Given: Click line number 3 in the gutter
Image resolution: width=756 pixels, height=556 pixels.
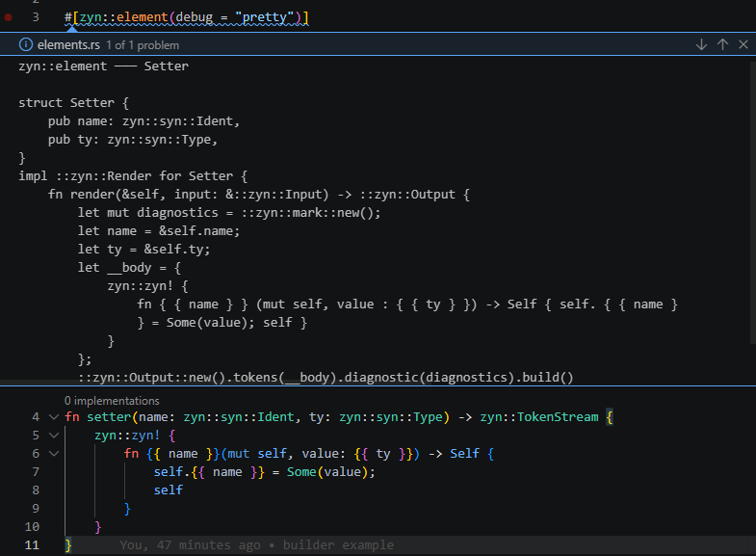Looking at the screenshot, I should coord(36,17).
